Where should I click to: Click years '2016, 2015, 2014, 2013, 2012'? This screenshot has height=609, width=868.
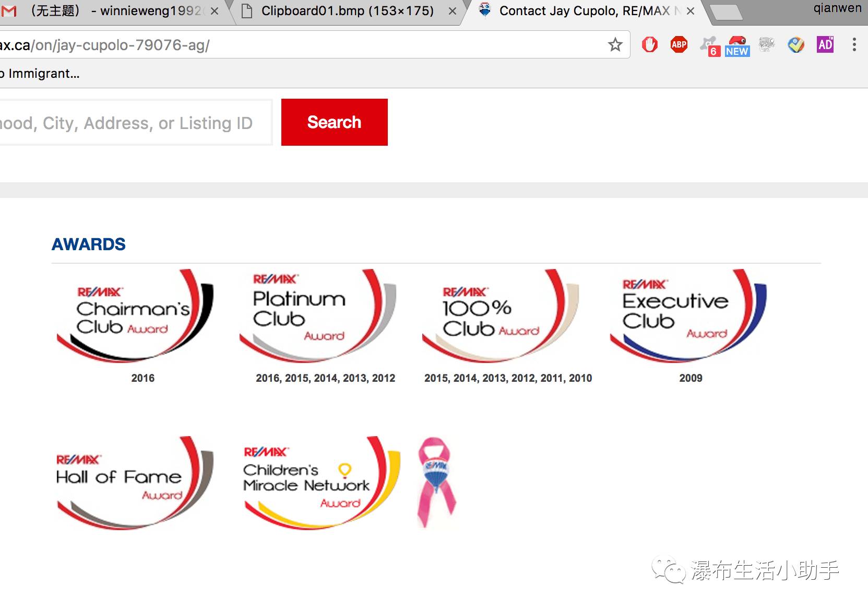326,378
